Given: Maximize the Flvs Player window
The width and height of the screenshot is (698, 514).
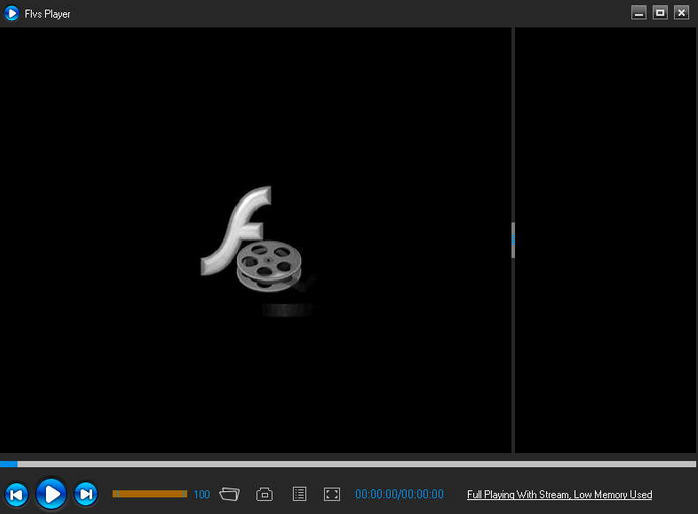Looking at the screenshot, I should (x=660, y=13).
